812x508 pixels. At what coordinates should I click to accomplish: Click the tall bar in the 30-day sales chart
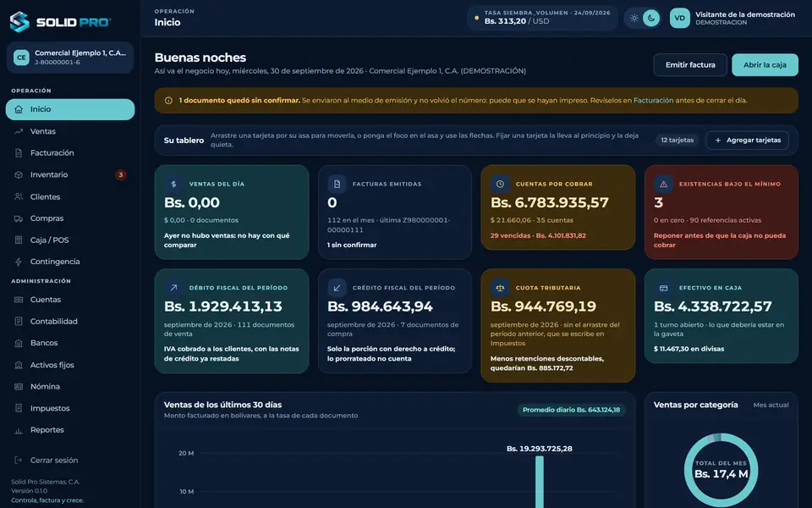pos(539,482)
